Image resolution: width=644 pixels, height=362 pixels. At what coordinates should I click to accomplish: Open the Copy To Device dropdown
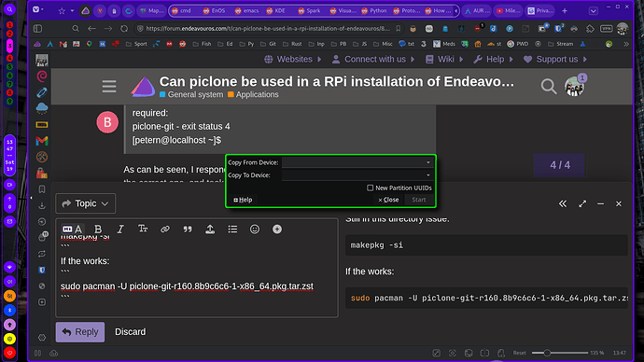(357, 174)
